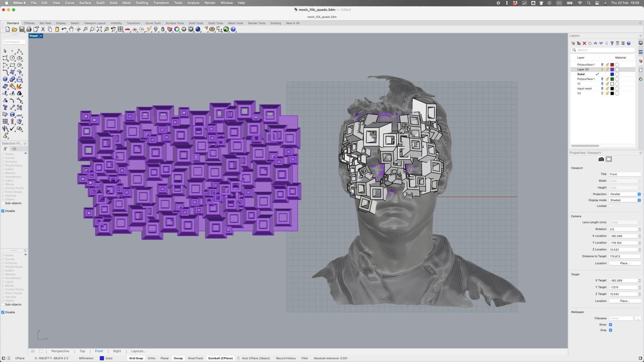This screenshot has width=644, height=362.
Task: Click Gumball (CPlane) in status bar
Action: [x=220, y=358]
